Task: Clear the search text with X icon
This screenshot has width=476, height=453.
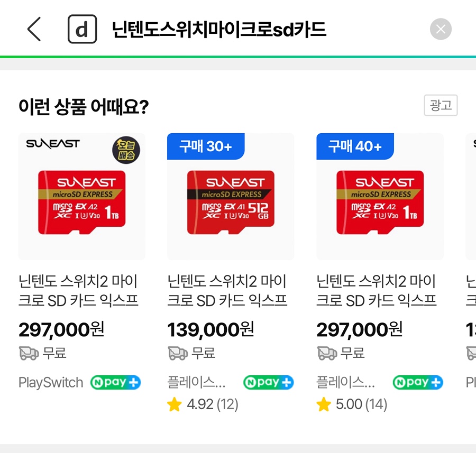Action: click(441, 29)
